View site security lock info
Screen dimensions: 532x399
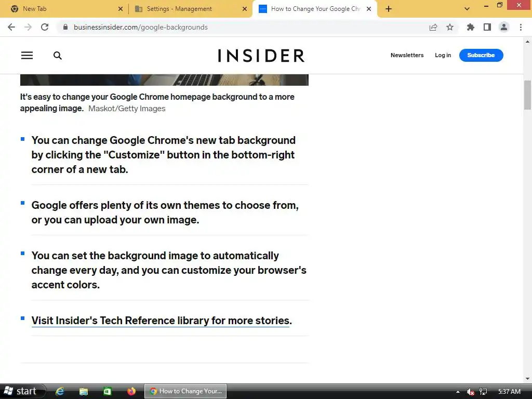click(65, 27)
